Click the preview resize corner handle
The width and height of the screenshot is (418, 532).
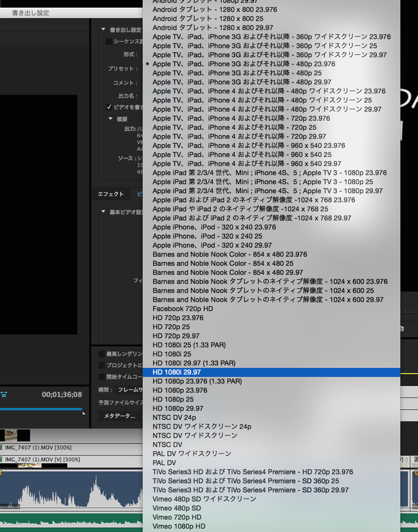coord(84,413)
